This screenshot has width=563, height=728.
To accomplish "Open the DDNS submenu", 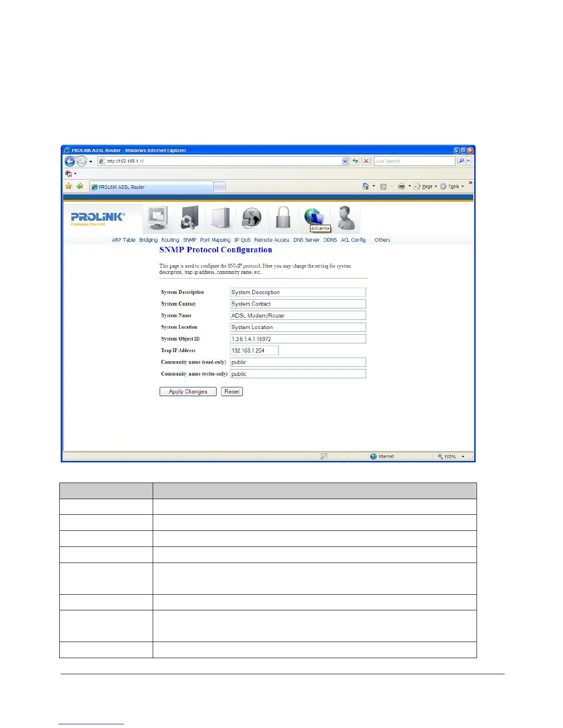I will pos(330,240).
